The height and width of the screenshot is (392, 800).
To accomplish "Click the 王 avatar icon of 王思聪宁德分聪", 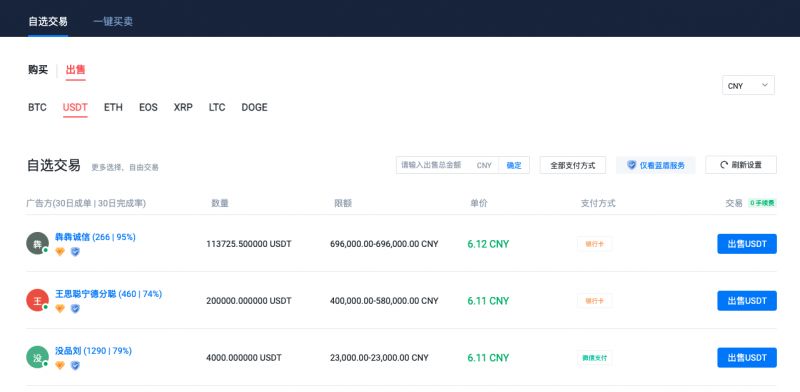I will point(37,301).
